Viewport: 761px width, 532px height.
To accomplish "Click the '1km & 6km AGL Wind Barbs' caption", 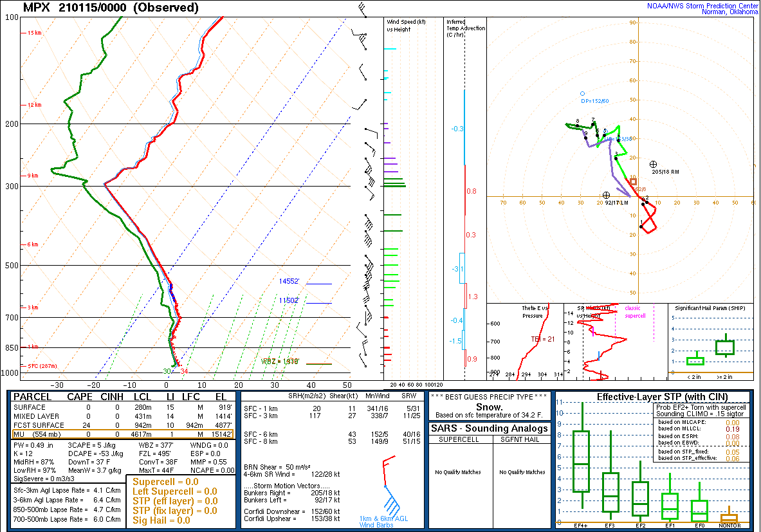I will tap(383, 522).
